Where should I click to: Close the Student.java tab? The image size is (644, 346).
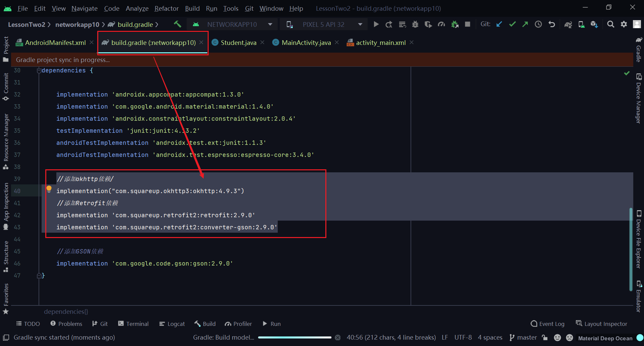point(262,42)
